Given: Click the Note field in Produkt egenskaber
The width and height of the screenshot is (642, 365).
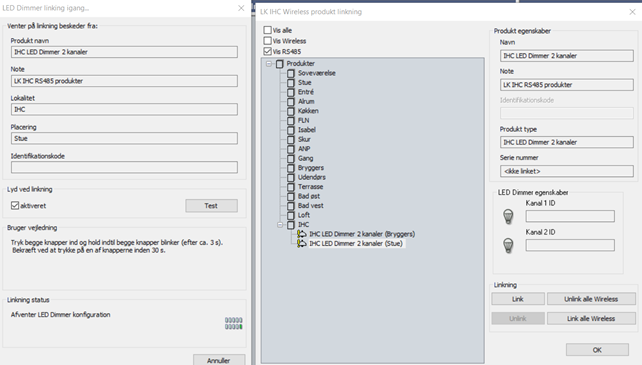Looking at the screenshot, I should pos(567,85).
